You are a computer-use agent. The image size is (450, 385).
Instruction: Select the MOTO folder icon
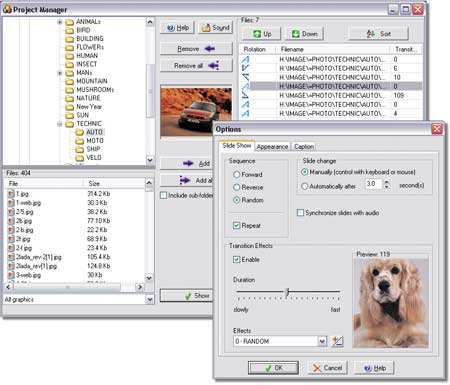tap(80, 141)
